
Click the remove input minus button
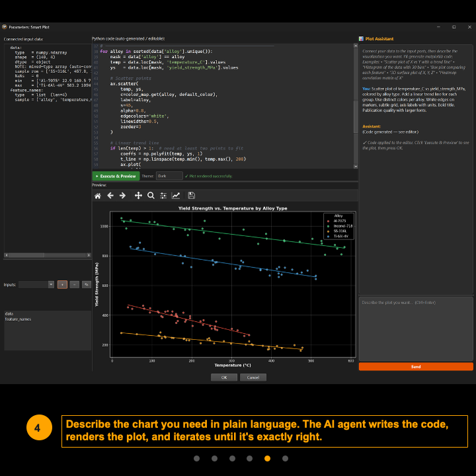[74, 284]
